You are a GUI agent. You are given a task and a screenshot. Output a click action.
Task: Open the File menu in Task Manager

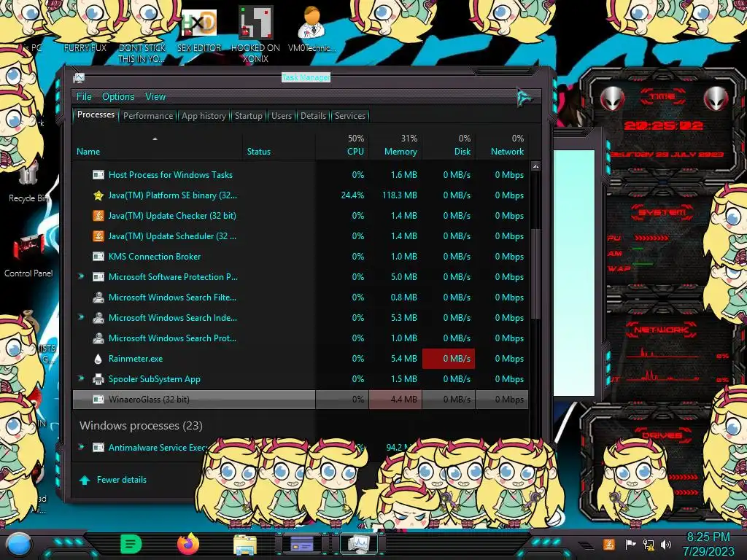point(84,97)
